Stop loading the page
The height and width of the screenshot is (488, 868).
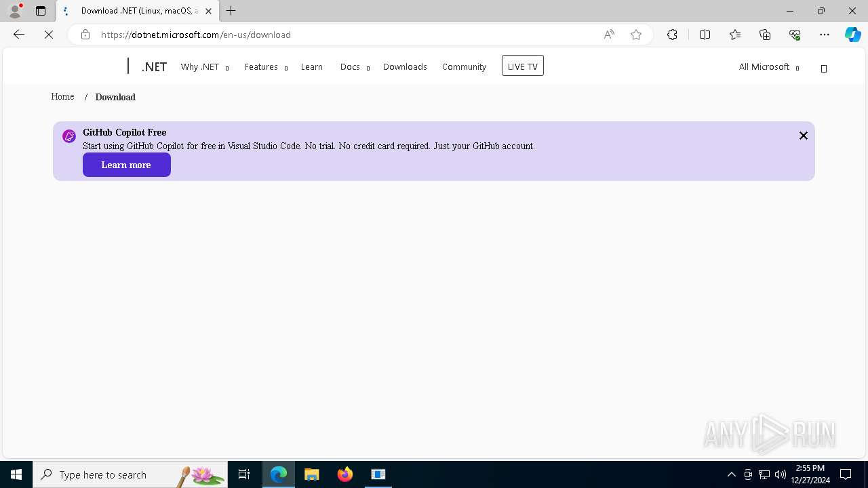click(49, 35)
